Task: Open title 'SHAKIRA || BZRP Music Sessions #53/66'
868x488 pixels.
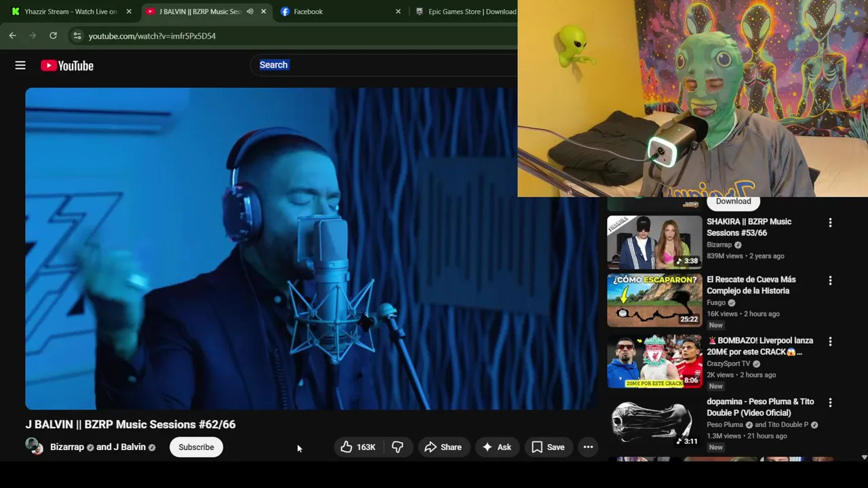Action: pos(749,227)
